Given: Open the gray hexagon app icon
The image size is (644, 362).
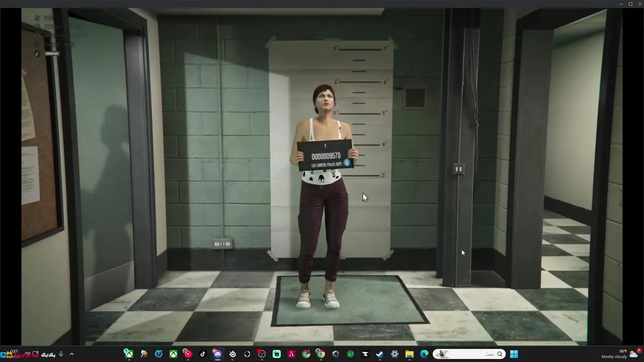Looking at the screenshot, I should (336, 354).
